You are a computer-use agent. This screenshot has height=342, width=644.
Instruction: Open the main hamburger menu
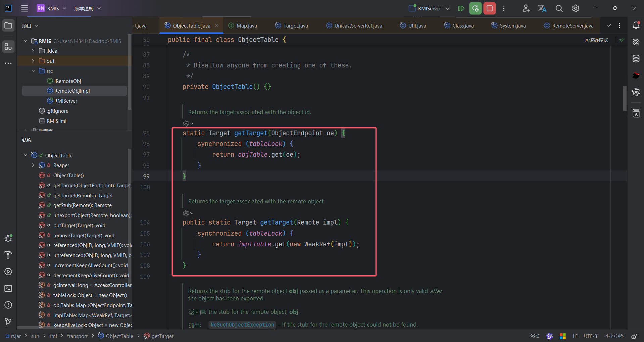pos(24,8)
